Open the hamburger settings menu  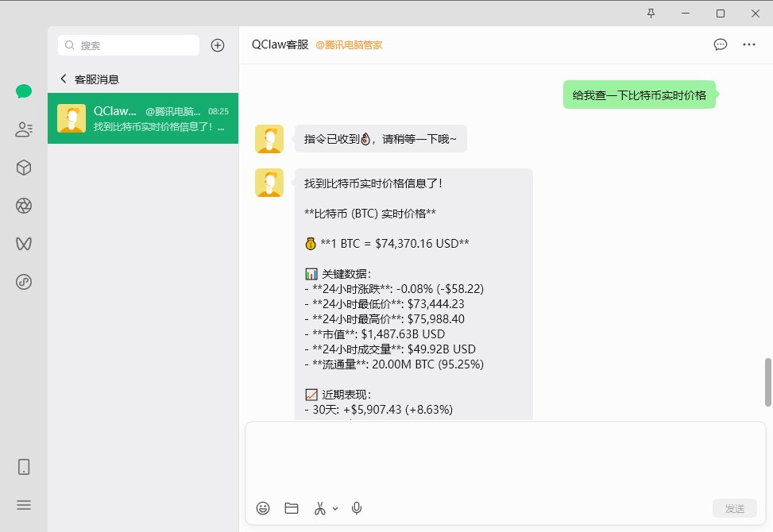point(24,505)
